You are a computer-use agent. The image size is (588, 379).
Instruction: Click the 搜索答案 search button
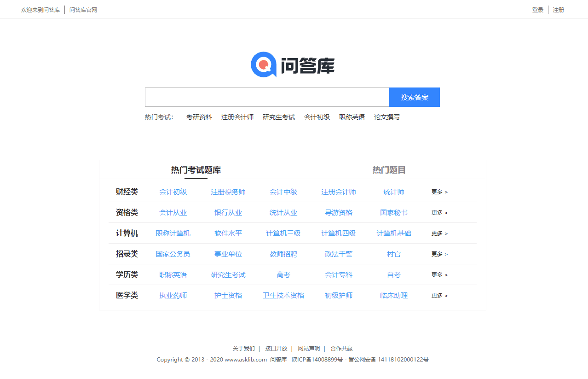click(414, 97)
